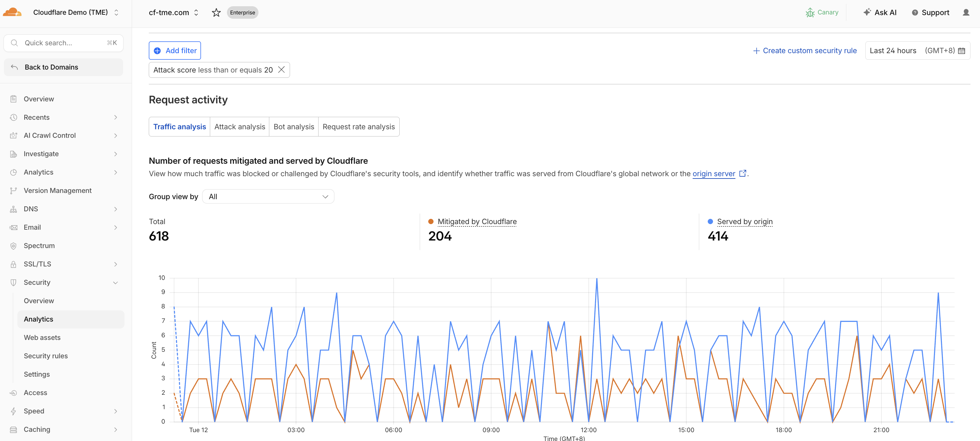Expand the Recents sidebar chevron
The width and height of the screenshot is (980, 441).
click(116, 117)
